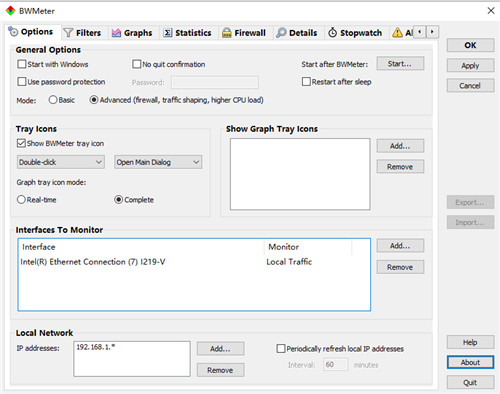Select the Basic mode radio button

pyautogui.click(x=53, y=100)
